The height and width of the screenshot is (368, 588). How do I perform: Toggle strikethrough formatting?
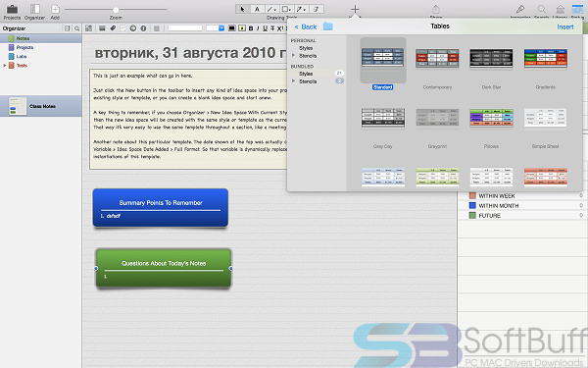[272, 28]
